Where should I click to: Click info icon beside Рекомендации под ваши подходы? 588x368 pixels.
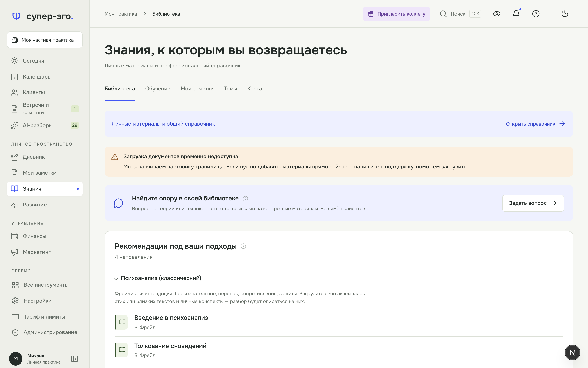click(243, 246)
